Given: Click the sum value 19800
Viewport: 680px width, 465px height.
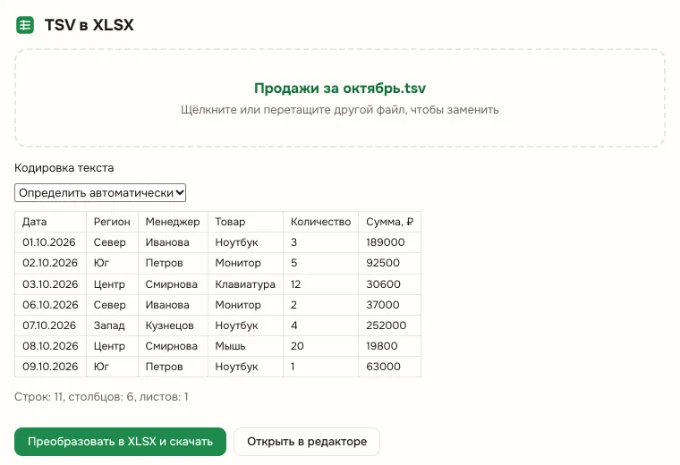Looking at the screenshot, I should click(x=390, y=346).
